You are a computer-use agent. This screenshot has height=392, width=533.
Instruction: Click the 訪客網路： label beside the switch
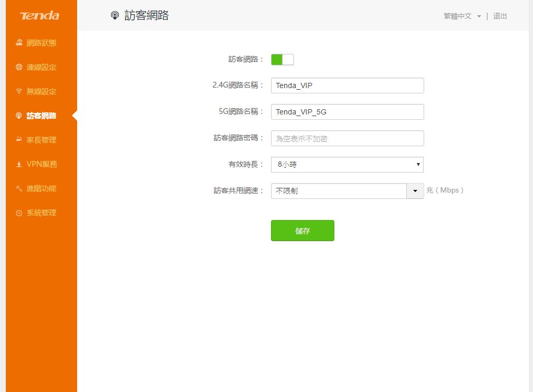click(x=246, y=60)
